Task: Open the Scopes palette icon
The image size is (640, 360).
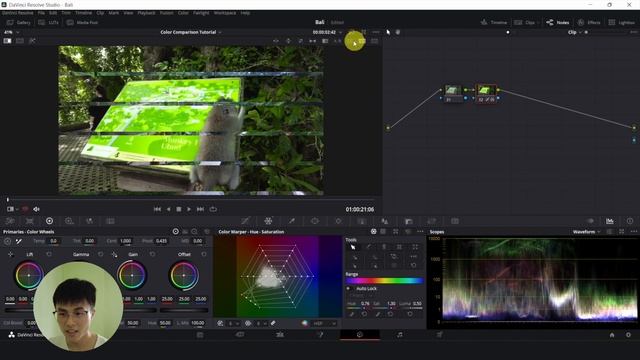Action: tap(610, 221)
